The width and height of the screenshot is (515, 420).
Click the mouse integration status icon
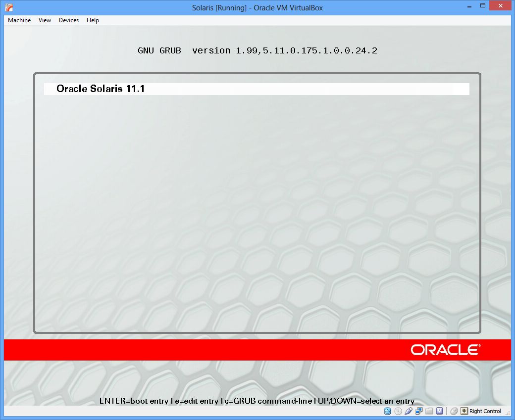pos(454,411)
